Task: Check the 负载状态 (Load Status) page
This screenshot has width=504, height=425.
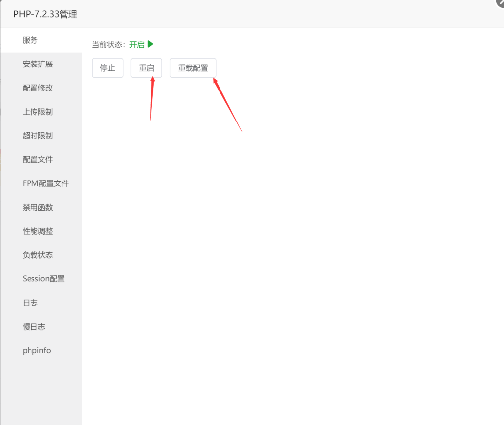Action: click(x=38, y=255)
